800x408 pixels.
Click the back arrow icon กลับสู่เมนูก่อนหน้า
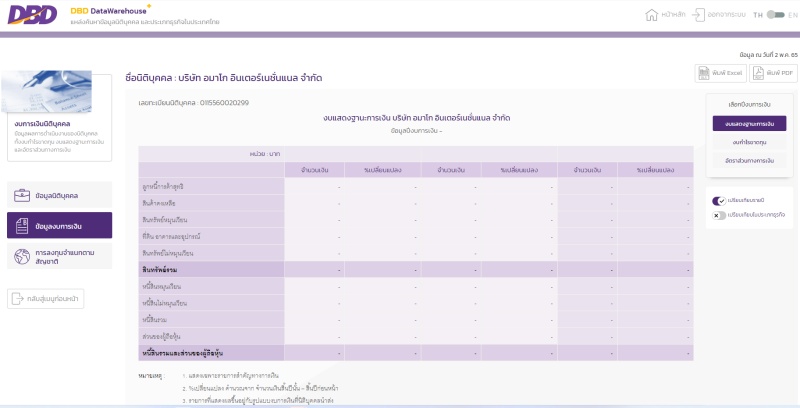tap(18, 298)
